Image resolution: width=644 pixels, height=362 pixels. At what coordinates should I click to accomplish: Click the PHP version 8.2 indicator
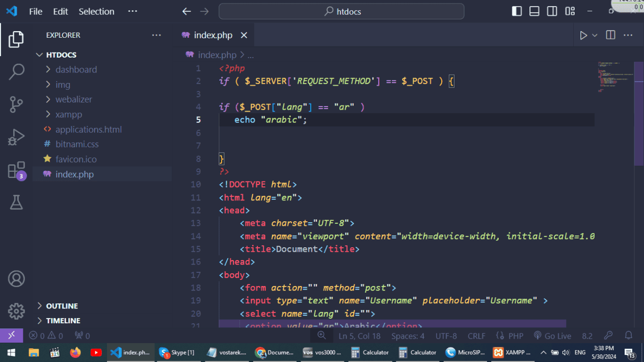pyautogui.click(x=587, y=336)
